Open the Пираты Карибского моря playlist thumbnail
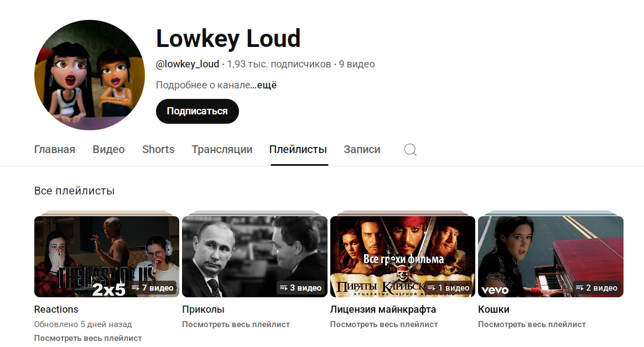 coord(403,256)
